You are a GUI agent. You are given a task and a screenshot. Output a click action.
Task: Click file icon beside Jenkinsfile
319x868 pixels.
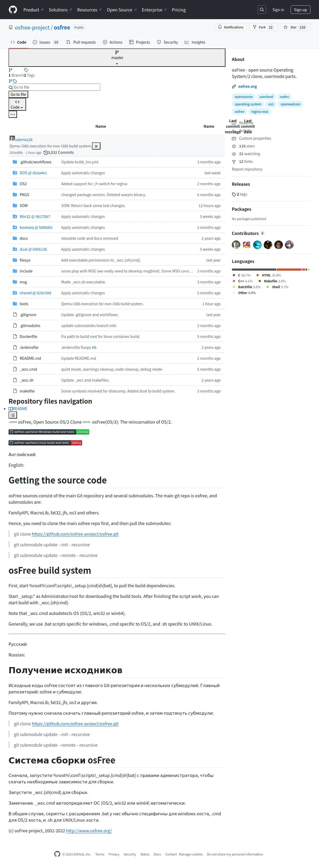[15, 348]
